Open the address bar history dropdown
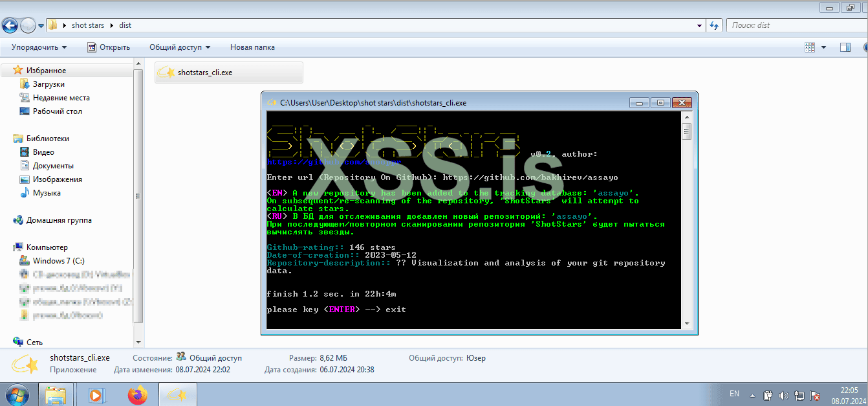 click(700, 25)
